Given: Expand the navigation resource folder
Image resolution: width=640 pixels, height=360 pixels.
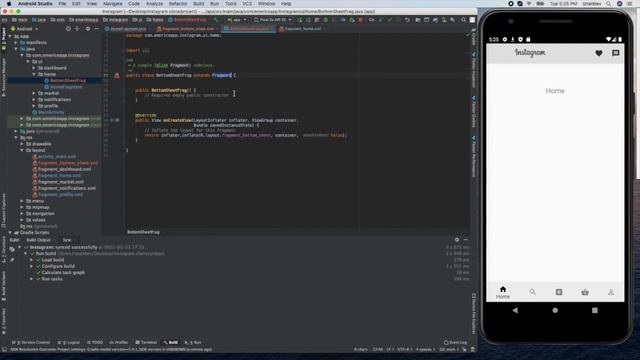Looking at the screenshot, I should [22, 213].
